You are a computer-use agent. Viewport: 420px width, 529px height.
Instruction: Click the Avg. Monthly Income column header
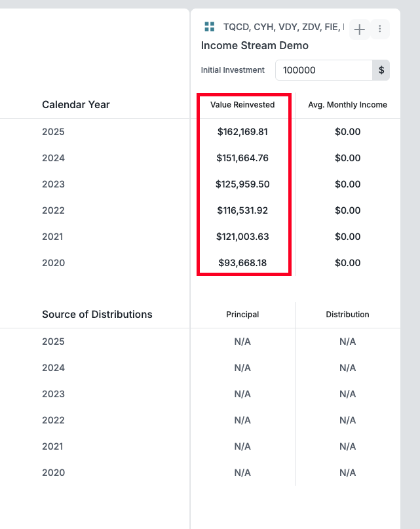coord(347,105)
